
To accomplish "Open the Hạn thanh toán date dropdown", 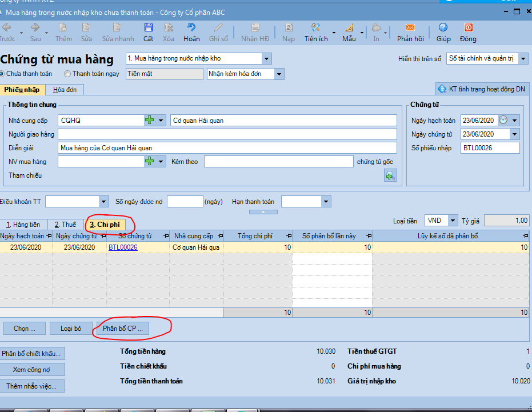I will [326, 202].
